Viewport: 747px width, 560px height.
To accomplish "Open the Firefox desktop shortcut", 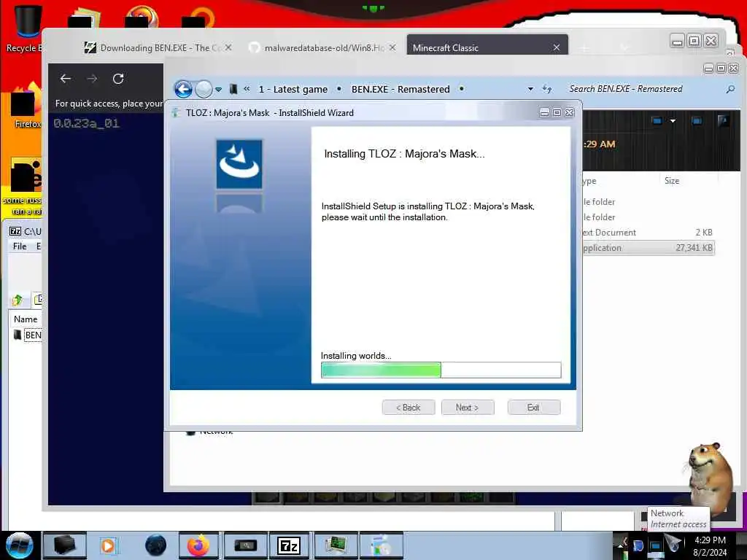I will pos(25,106).
